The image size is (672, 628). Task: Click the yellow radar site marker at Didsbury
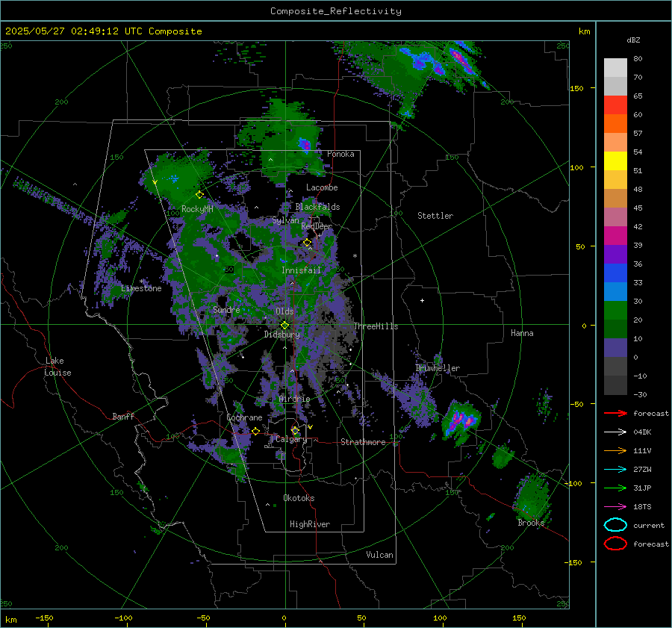(284, 326)
